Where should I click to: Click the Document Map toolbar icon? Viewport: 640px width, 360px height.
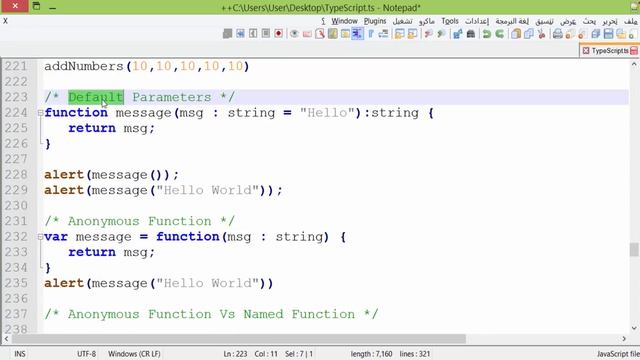[x=333, y=34]
